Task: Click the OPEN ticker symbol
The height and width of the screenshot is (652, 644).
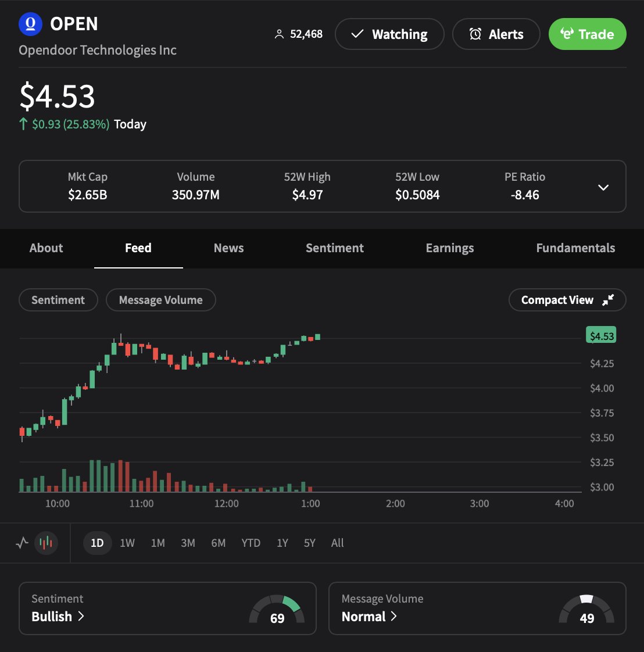Action: (x=74, y=24)
